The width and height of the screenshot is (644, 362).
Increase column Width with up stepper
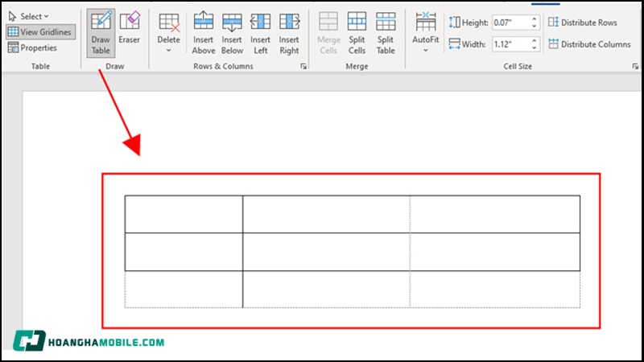pos(534,41)
